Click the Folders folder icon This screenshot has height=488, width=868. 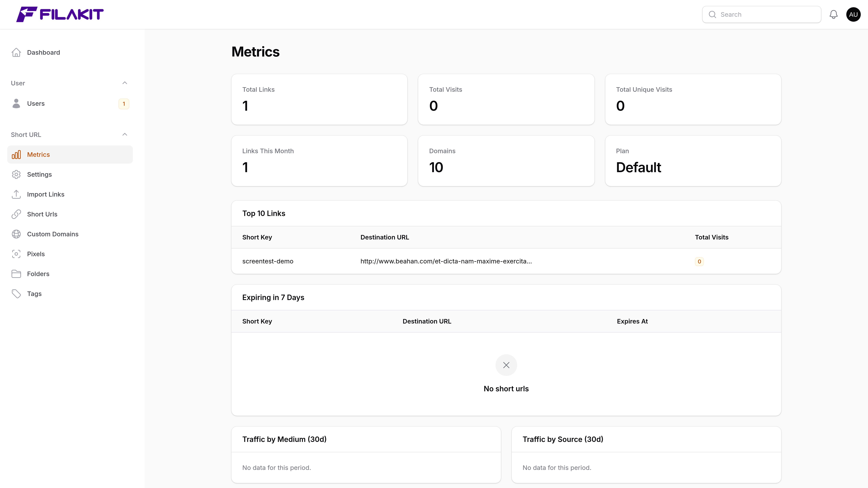tap(16, 274)
